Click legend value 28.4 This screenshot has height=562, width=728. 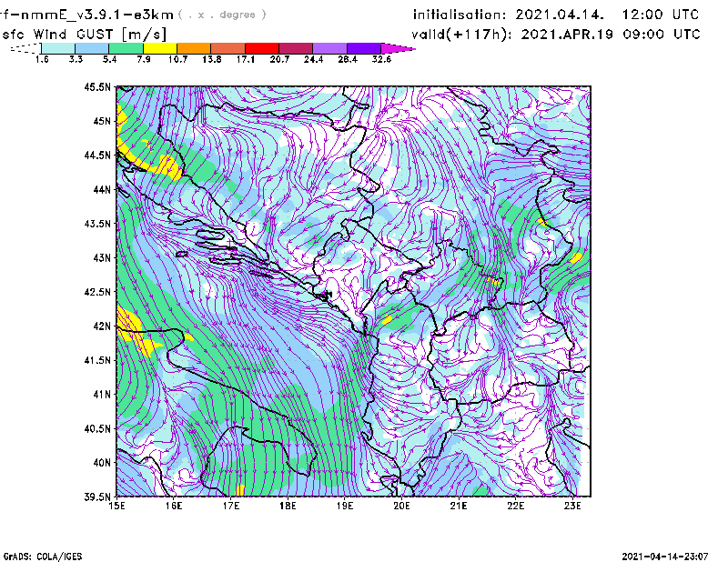pyautogui.click(x=348, y=59)
